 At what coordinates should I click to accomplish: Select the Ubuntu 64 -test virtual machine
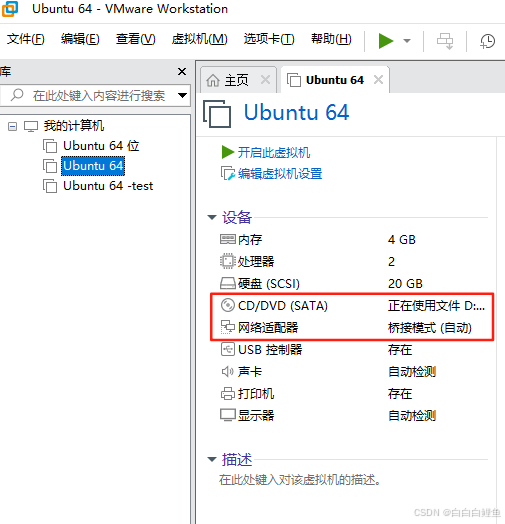pos(108,185)
